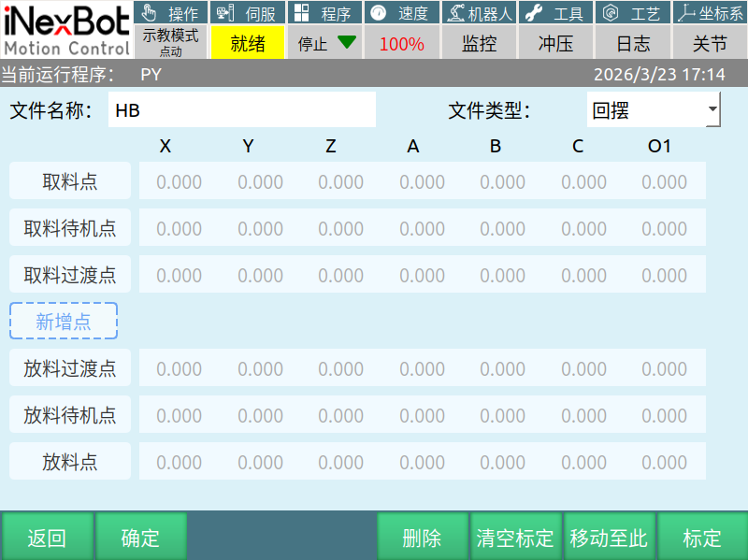Select the 放料过渡点 point row
The image size is (748, 560).
(70, 367)
